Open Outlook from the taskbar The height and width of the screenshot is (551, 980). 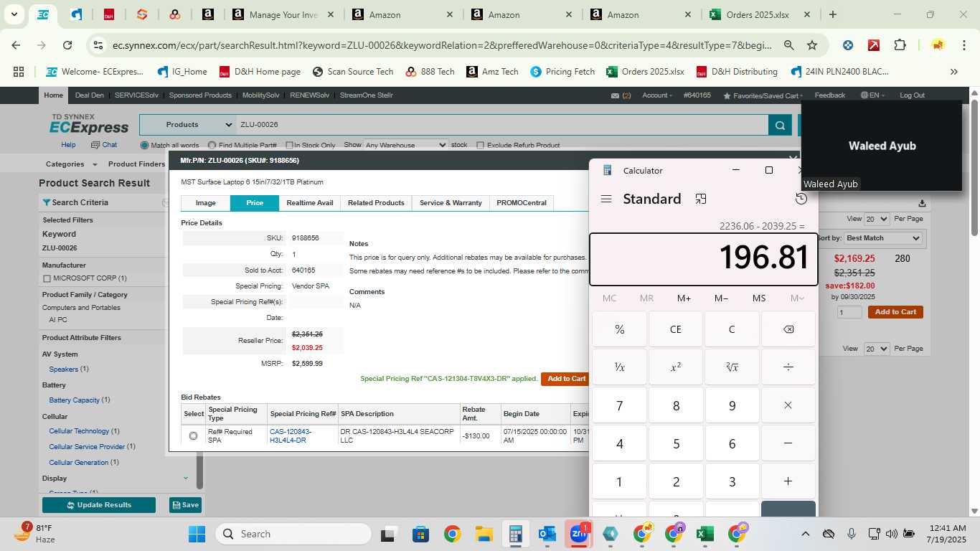(x=547, y=534)
